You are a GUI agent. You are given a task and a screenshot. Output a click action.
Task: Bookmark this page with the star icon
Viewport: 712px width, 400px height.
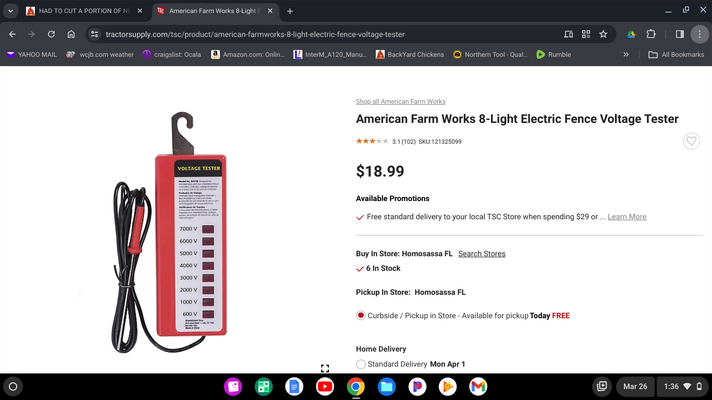pyautogui.click(x=603, y=34)
